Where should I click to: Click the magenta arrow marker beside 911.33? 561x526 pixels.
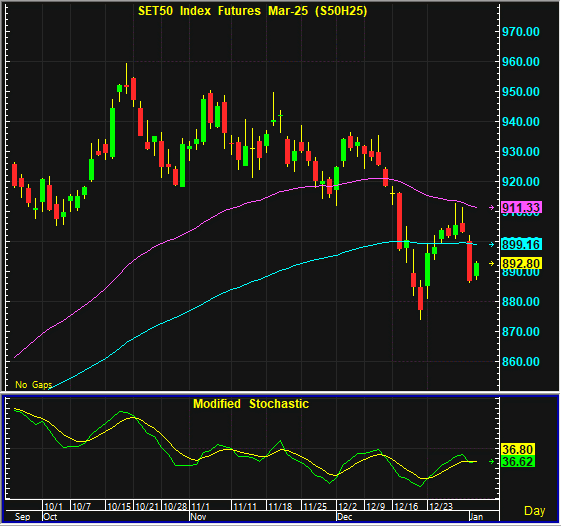(x=492, y=208)
